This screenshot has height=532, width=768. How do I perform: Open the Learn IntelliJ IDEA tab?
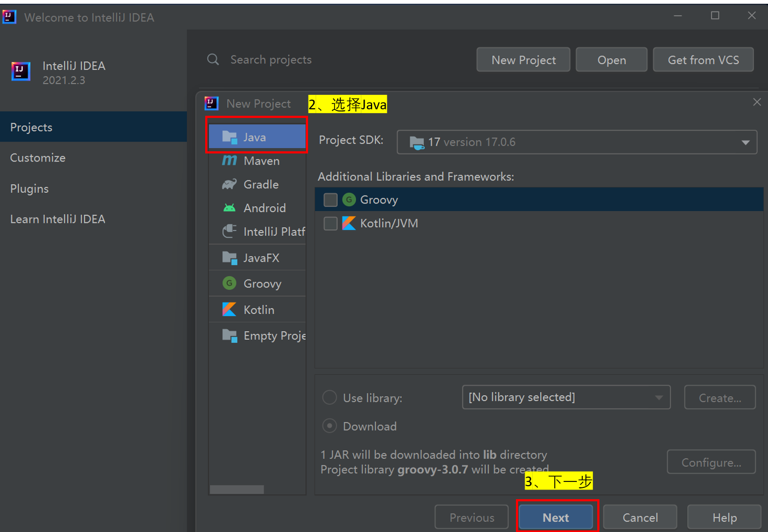94,219
